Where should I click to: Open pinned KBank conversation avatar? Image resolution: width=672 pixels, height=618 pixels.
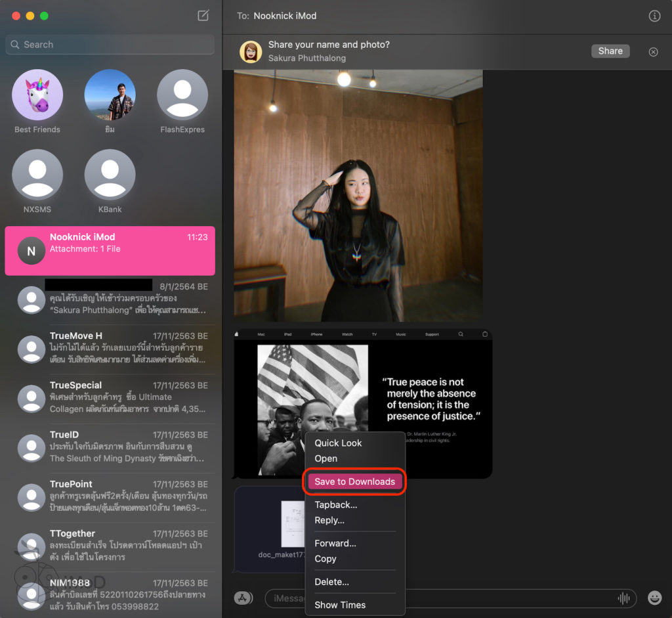110,175
